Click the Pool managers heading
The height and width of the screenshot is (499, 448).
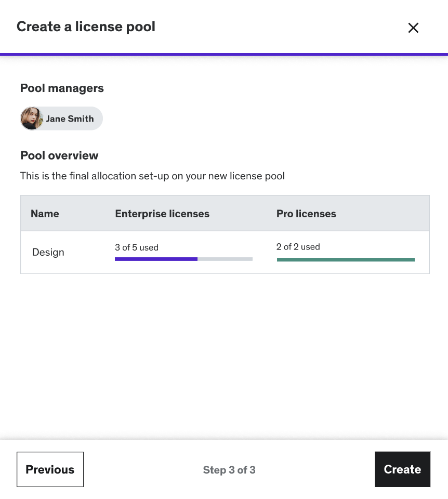point(62,88)
